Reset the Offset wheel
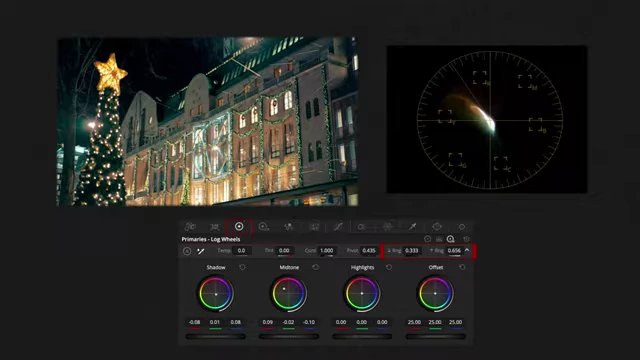 tap(462, 267)
